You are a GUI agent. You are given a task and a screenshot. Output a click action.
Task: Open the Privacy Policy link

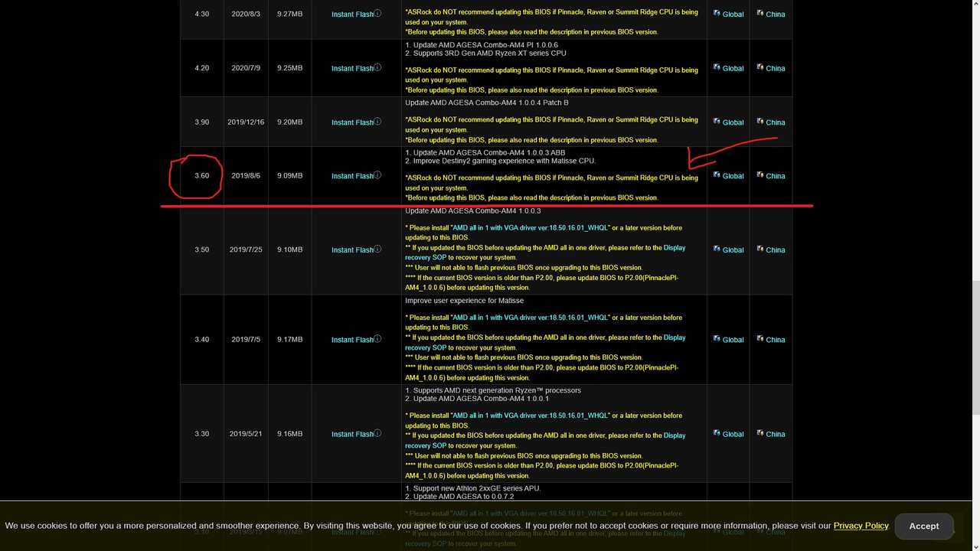[x=861, y=526]
